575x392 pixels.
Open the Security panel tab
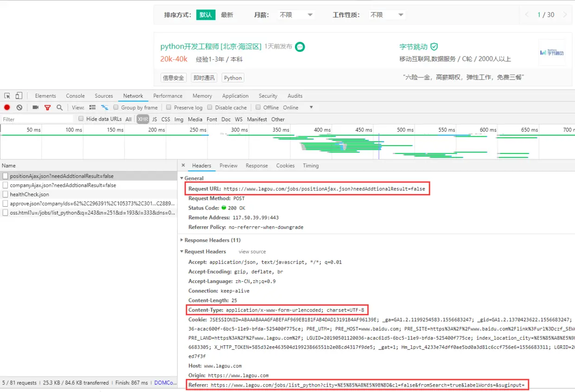click(x=268, y=96)
